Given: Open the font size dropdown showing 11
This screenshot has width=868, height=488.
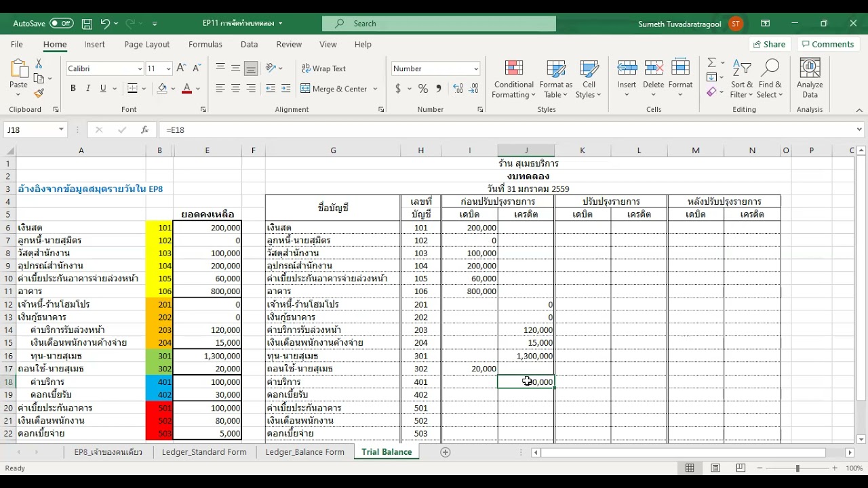Looking at the screenshot, I should (168, 69).
